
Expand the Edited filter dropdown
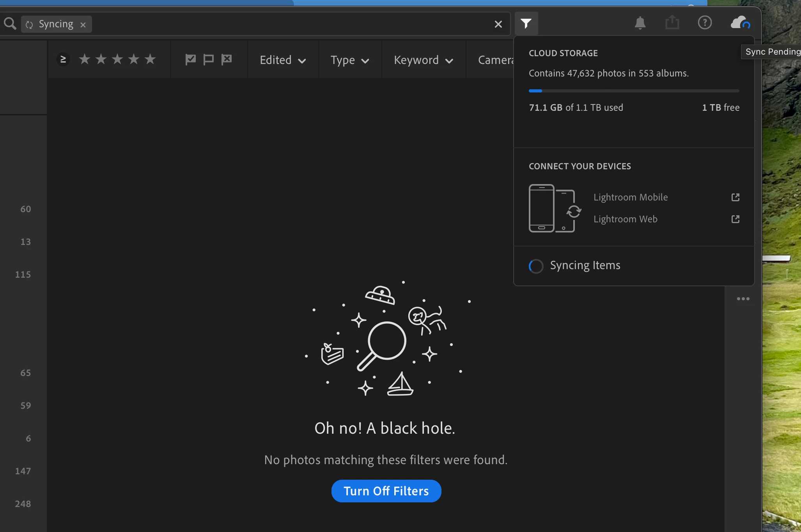(x=283, y=60)
